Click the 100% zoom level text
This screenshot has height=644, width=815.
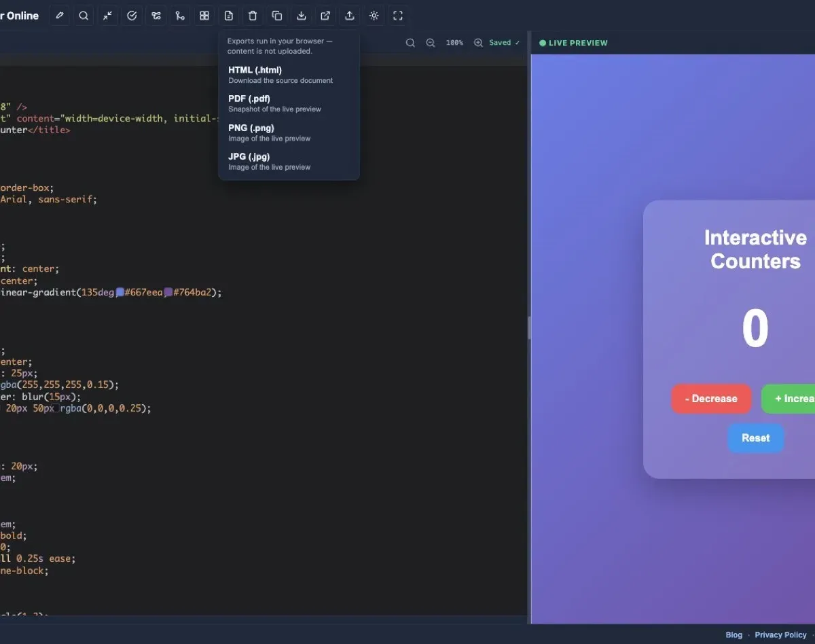[454, 43]
